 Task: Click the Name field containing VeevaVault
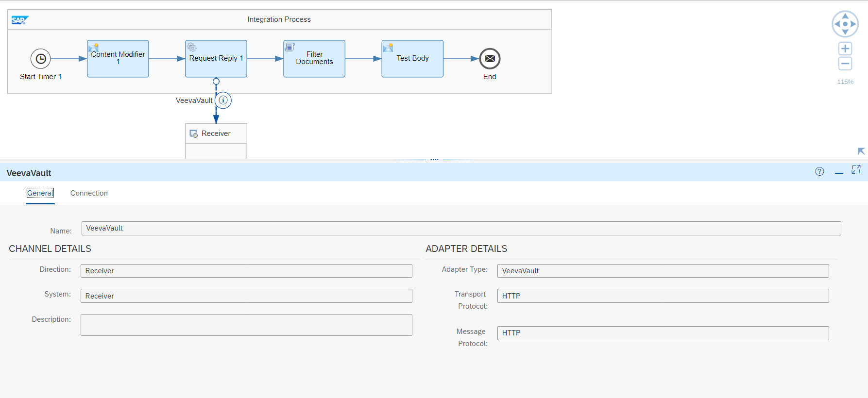(x=461, y=228)
